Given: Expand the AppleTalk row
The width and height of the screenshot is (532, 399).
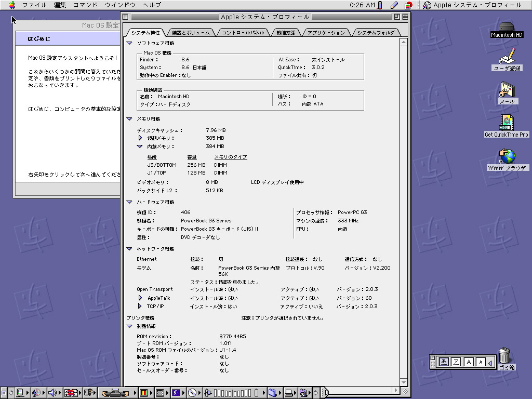Looking at the screenshot, I should pyautogui.click(x=140, y=298).
